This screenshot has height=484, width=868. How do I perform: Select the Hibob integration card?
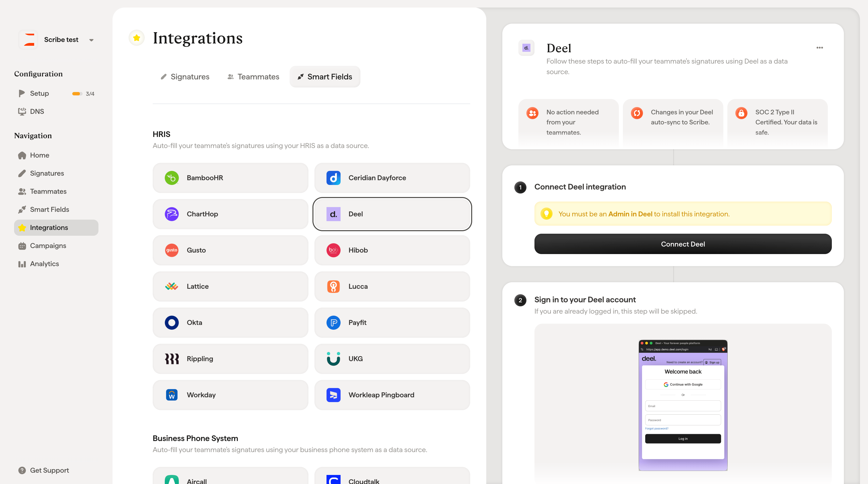click(x=392, y=250)
